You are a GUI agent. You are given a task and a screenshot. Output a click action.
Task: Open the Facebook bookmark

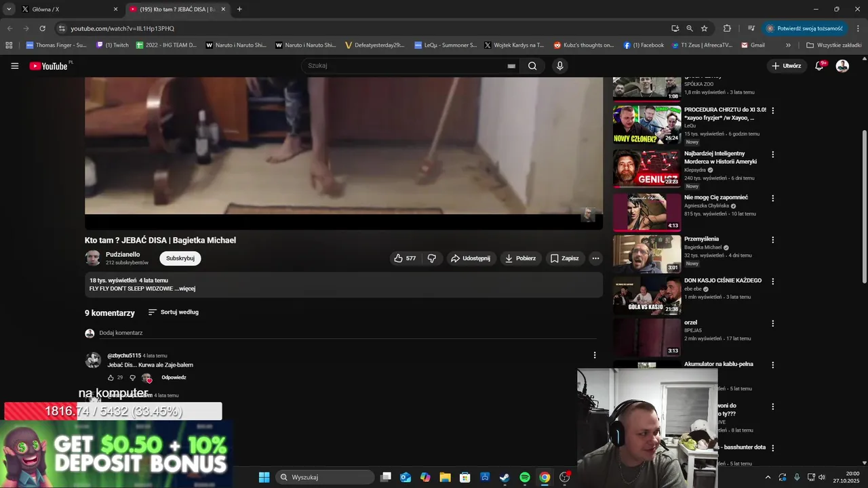(644, 45)
